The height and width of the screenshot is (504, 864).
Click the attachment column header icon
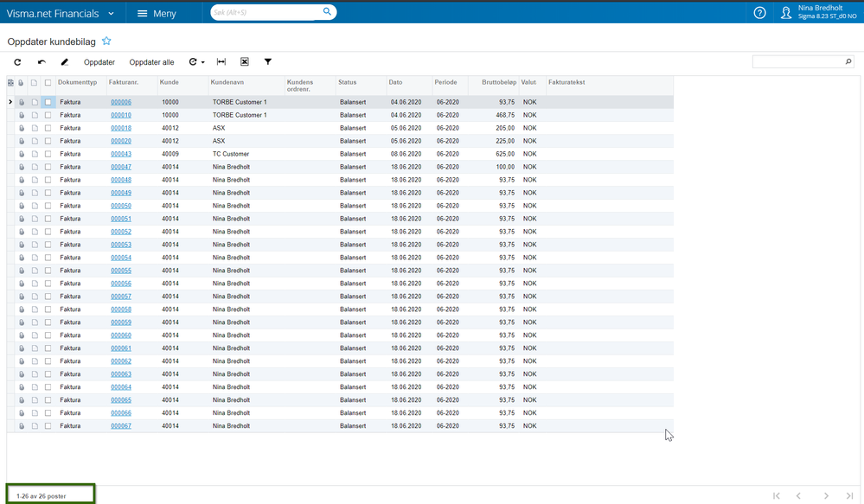(x=21, y=83)
